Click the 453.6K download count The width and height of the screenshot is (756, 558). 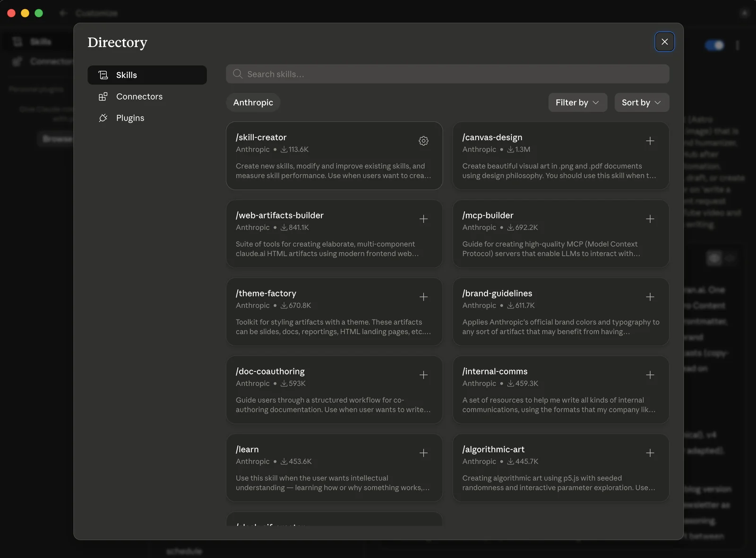pos(300,461)
